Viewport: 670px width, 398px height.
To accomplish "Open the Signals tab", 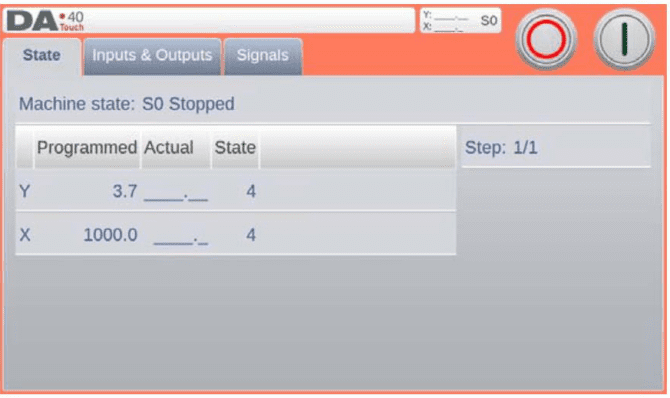I will click(x=263, y=56).
